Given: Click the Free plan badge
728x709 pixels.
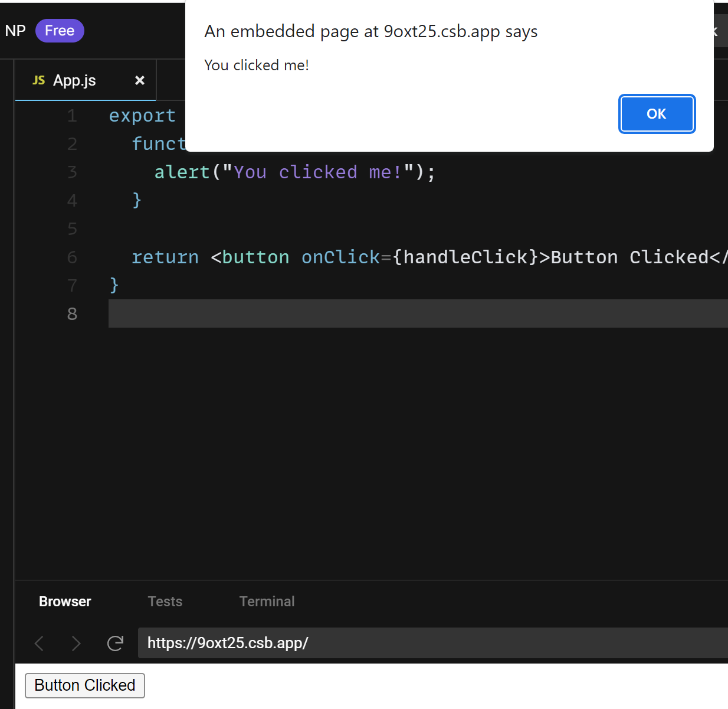Looking at the screenshot, I should pos(60,31).
